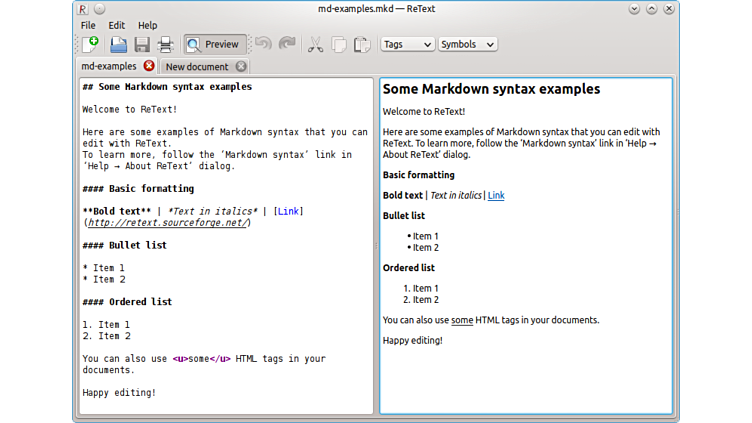Switch to md-examples tab
The height and width of the screenshot is (423, 752).
109,66
